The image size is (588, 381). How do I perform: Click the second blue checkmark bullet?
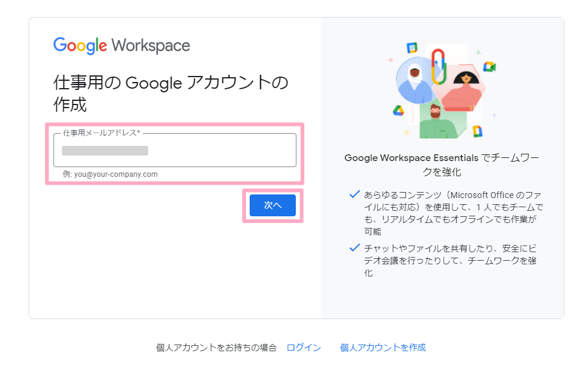(x=354, y=248)
